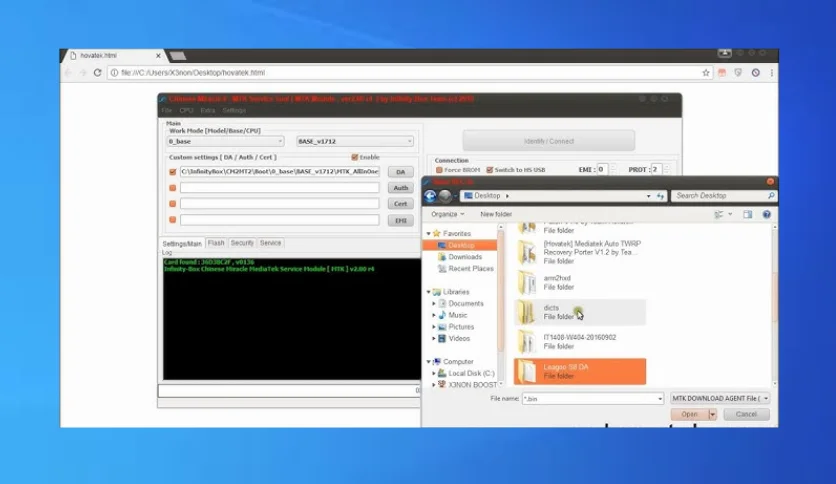Screen dimensions: 836x484
Task: Click the forward arrow in file dialog
Action: click(x=445, y=196)
